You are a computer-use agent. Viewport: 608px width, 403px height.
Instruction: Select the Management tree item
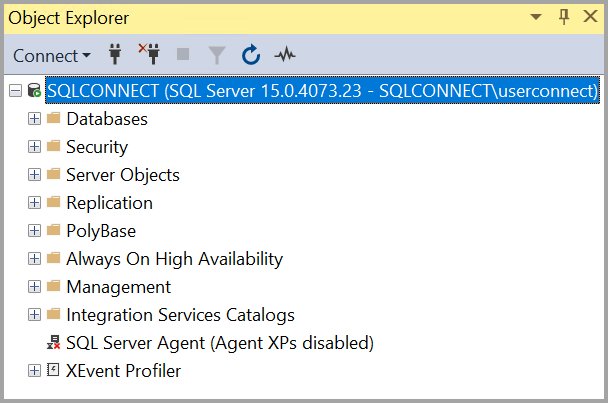(x=119, y=287)
